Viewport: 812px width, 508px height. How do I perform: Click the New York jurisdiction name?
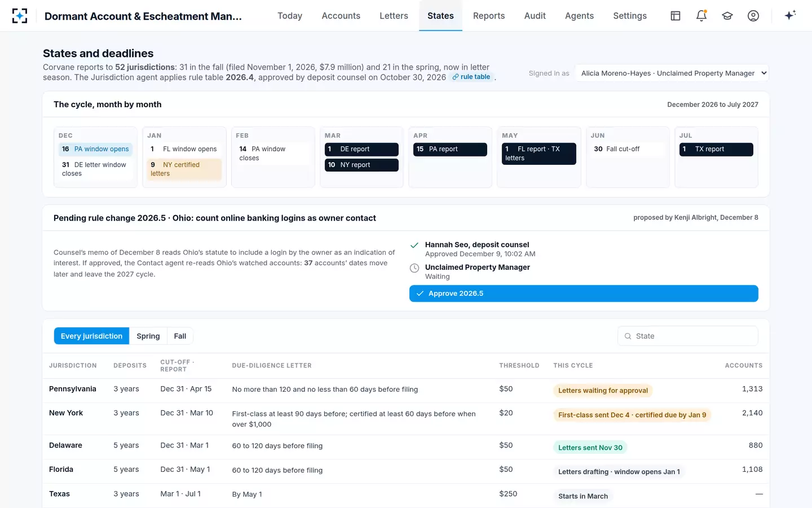[66, 413]
